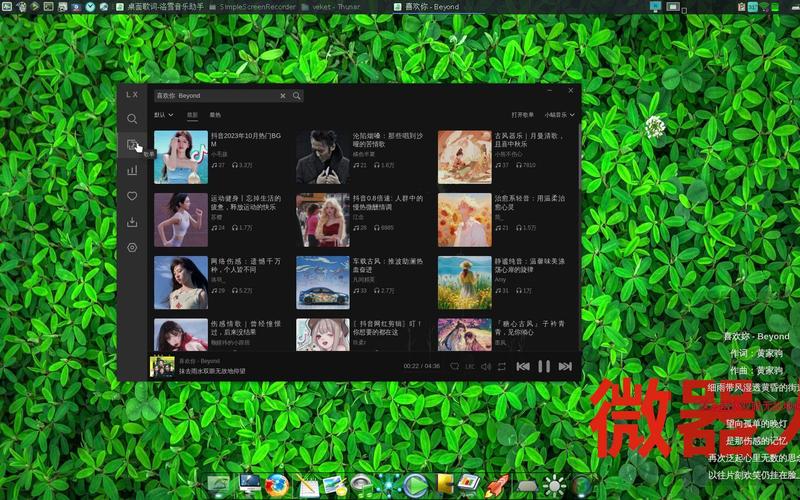
Task: Click playlist title 运动健身｜忘掉生活的琐急
Action: point(246,203)
